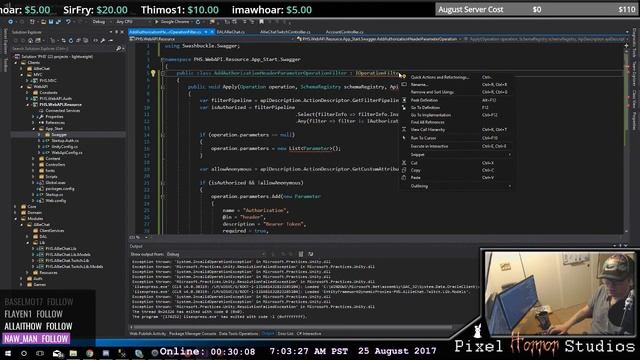Image resolution: width=640 pixels, height=360 pixels.
Task: Close the Solution Explorer panel
Action: click(122, 32)
